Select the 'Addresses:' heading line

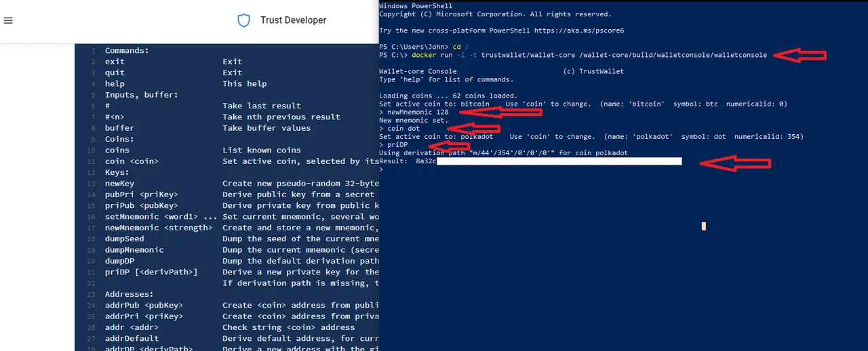click(129, 294)
